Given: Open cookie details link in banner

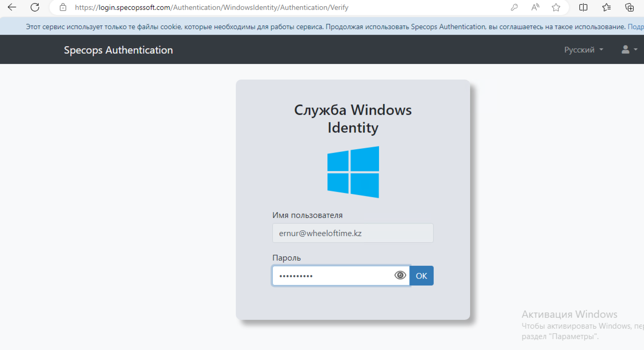Looking at the screenshot, I should click(635, 27).
